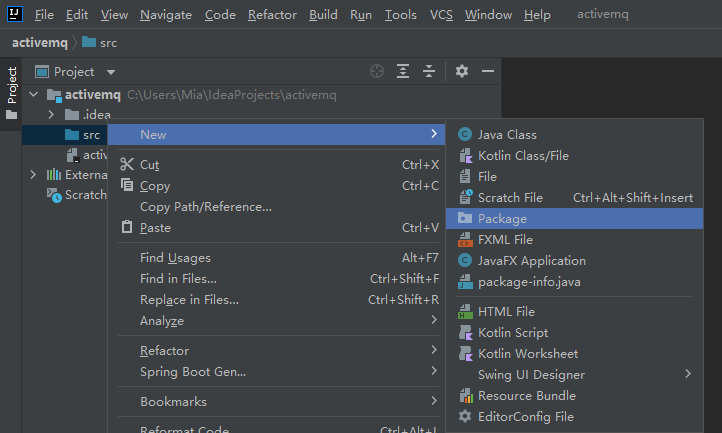Select the .idea folder label in tree

point(97,114)
